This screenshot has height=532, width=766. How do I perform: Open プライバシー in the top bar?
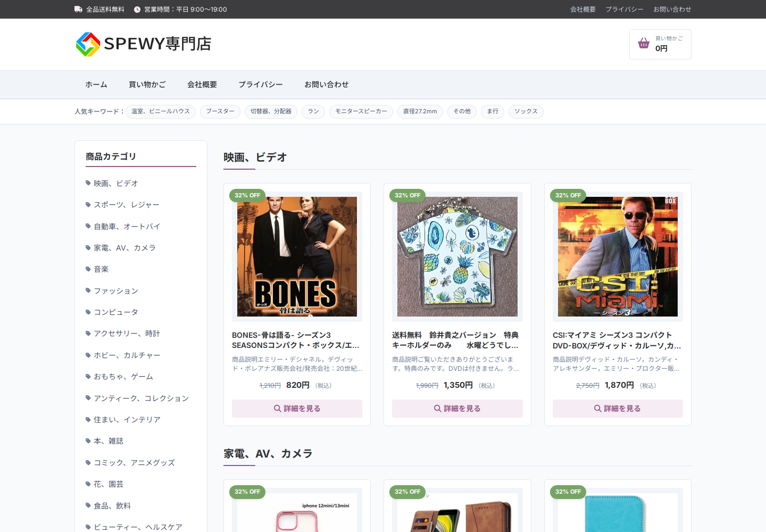click(x=625, y=10)
